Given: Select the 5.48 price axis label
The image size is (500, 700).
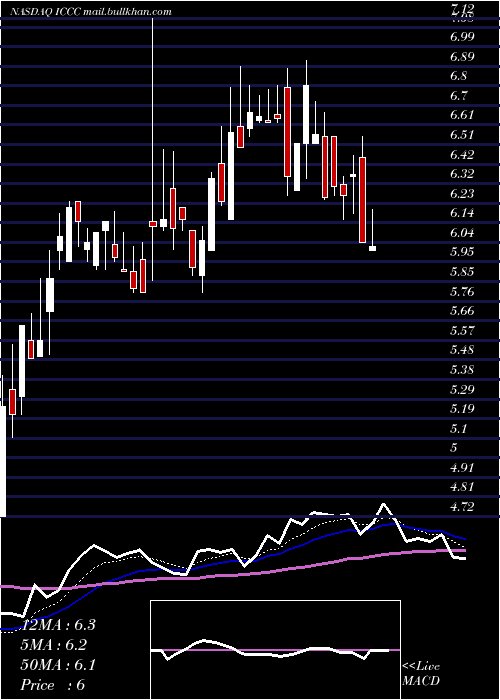Looking at the screenshot, I should 463,350.
